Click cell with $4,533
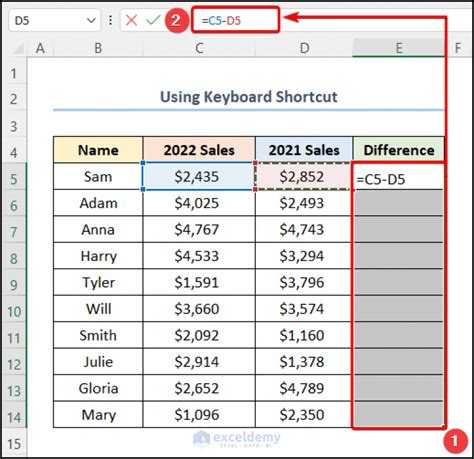Viewport: 474px width, 459px height. 199,256
